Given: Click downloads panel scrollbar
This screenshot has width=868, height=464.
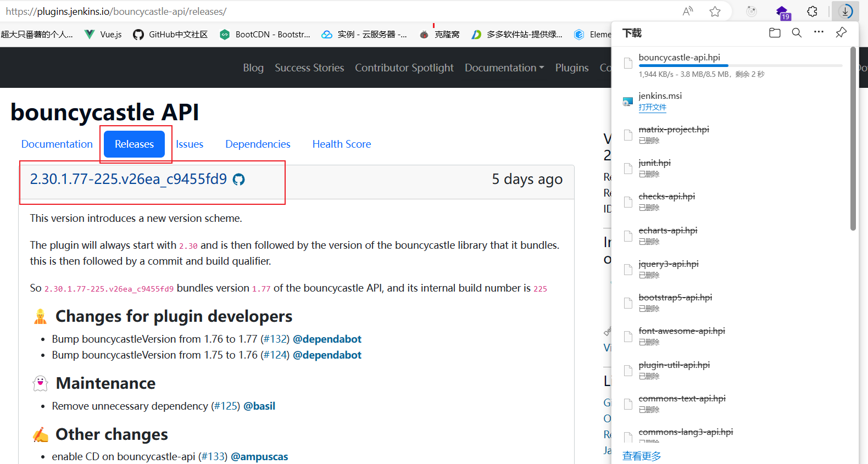Looking at the screenshot, I should click(853, 138).
